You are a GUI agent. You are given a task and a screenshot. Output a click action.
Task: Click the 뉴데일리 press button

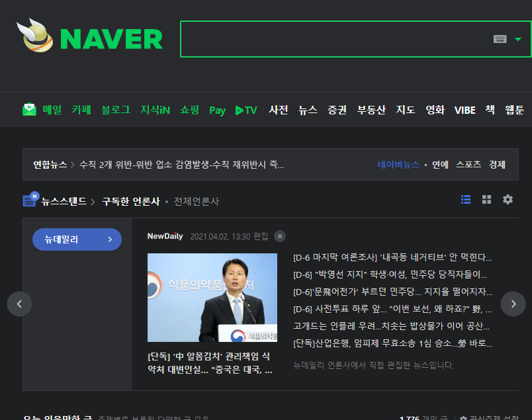(77, 239)
